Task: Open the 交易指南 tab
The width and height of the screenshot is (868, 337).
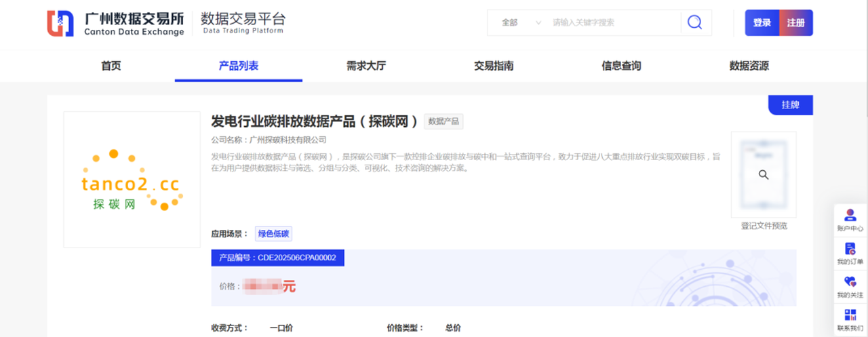Action: pyautogui.click(x=494, y=66)
